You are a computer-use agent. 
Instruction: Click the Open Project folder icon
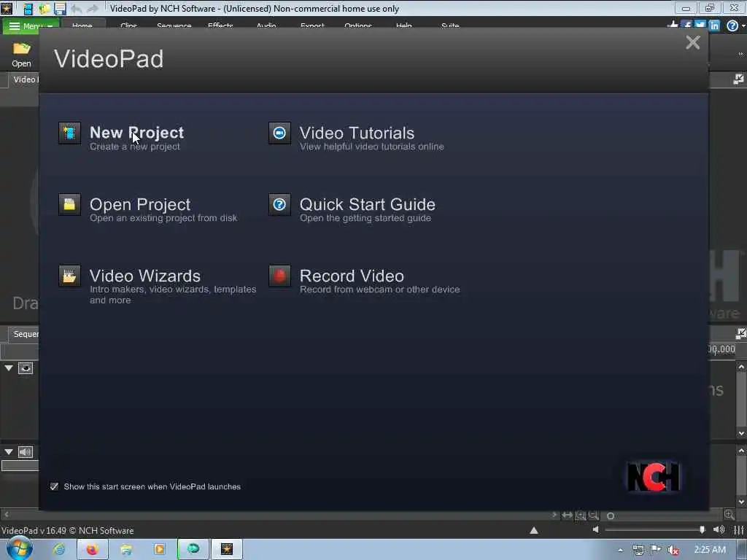[x=69, y=204]
